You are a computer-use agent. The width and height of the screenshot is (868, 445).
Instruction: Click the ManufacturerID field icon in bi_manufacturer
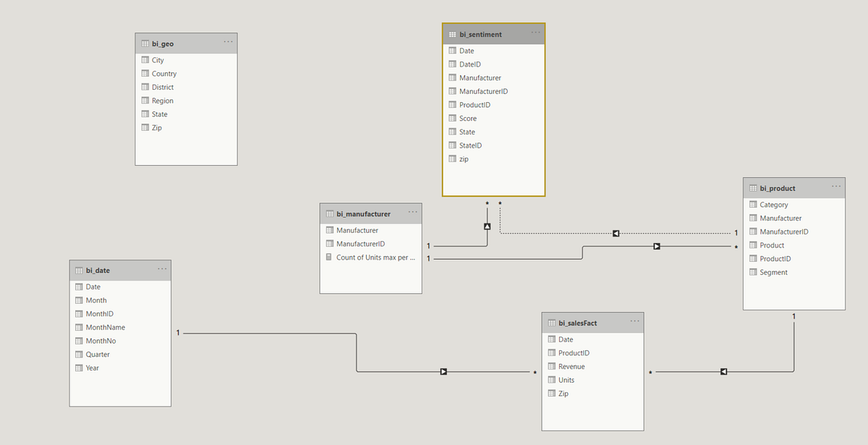pos(328,243)
